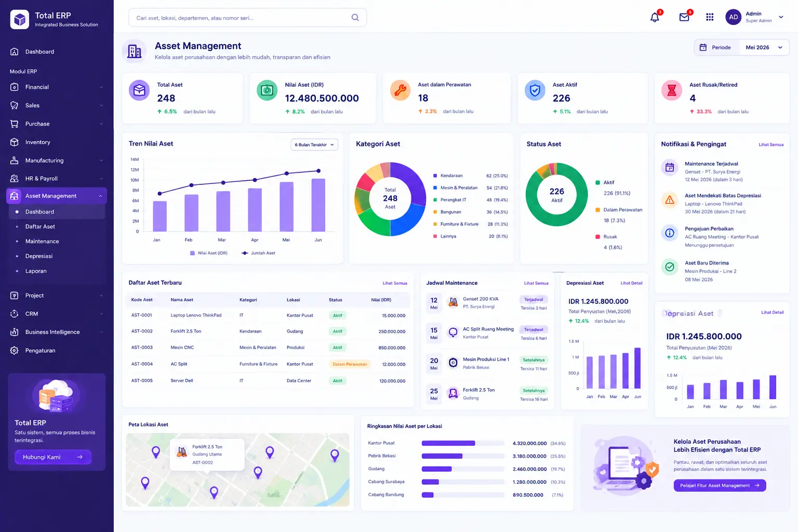Viewport: 798px width, 532px height.
Task: Click the Jumlah Aset chart legend
Action: 258,253
